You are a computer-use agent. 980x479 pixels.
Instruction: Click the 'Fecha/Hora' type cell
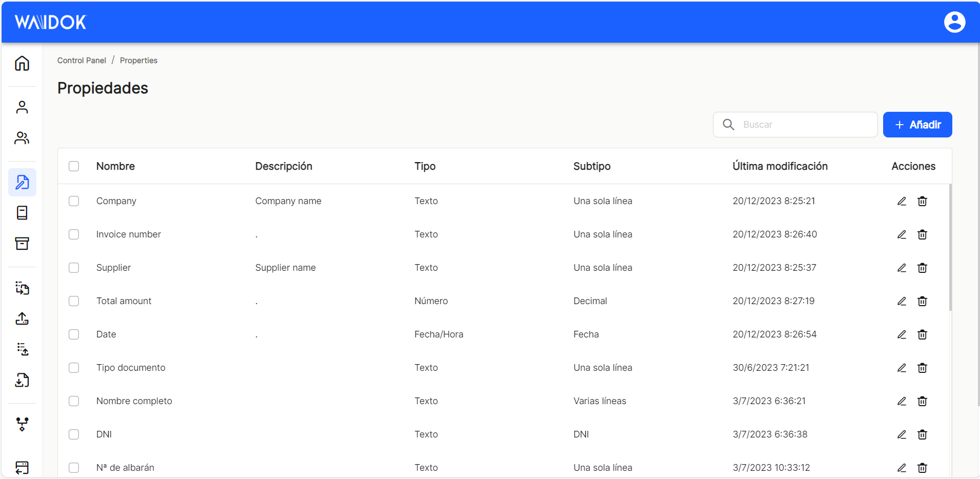(439, 334)
